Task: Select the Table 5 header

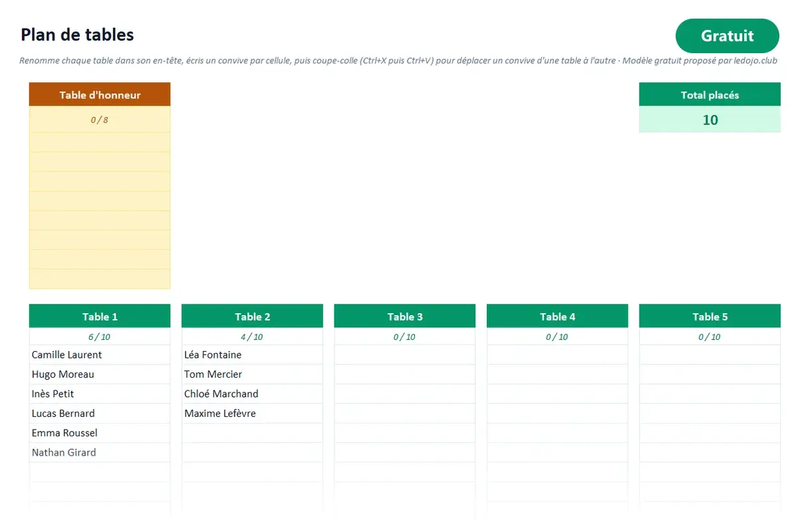Action: pos(710,317)
